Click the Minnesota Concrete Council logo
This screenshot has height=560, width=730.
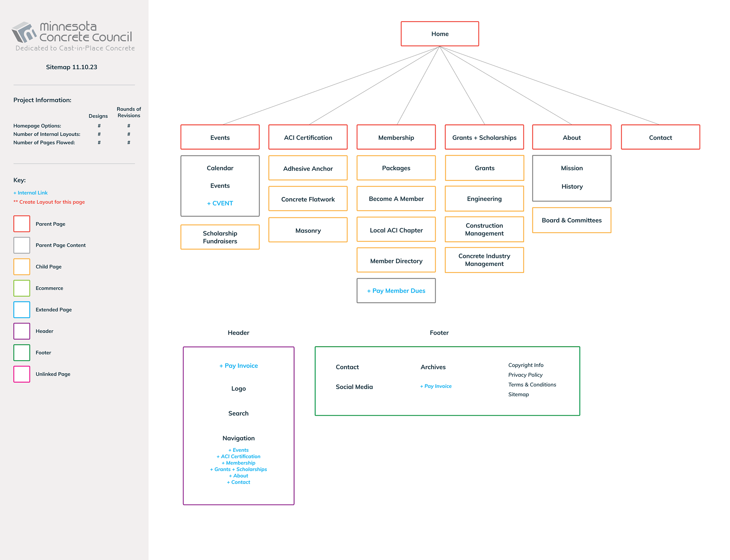[72, 34]
